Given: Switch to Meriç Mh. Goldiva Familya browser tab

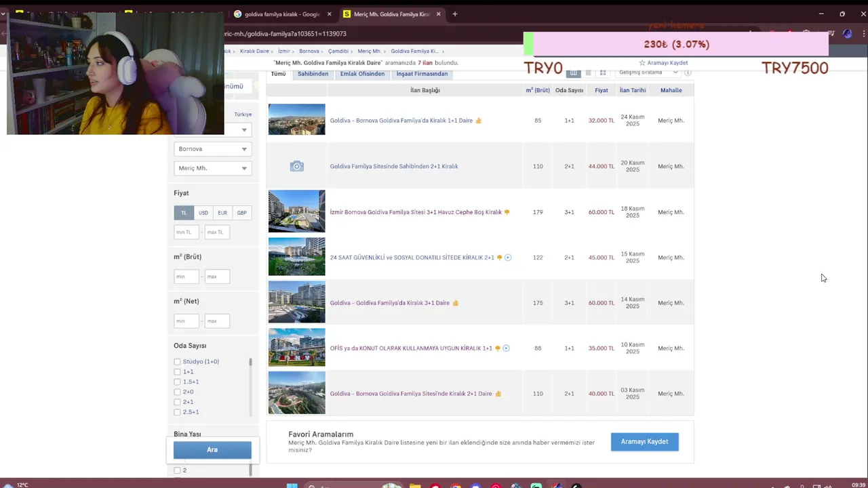Looking at the screenshot, I should point(391,14).
